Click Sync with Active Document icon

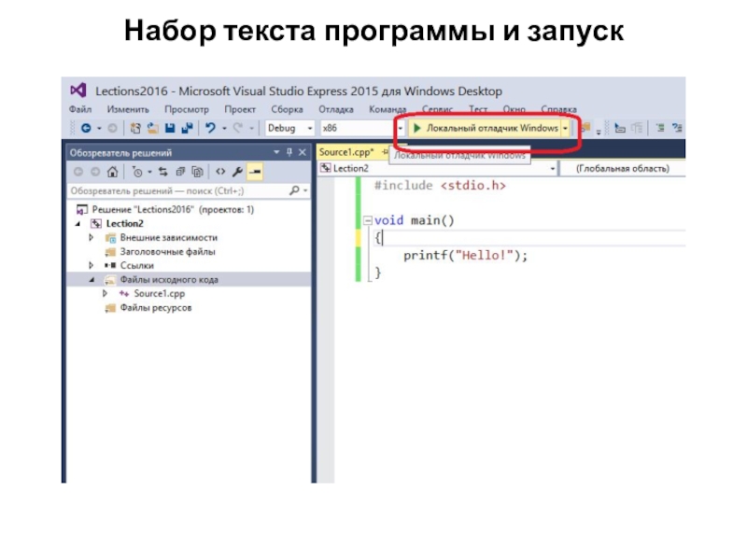pos(162,172)
